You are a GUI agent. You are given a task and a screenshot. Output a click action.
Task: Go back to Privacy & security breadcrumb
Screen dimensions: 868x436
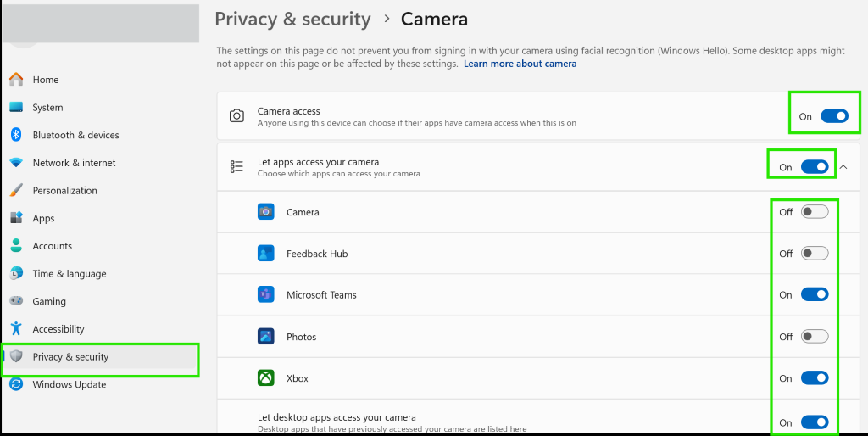(292, 20)
